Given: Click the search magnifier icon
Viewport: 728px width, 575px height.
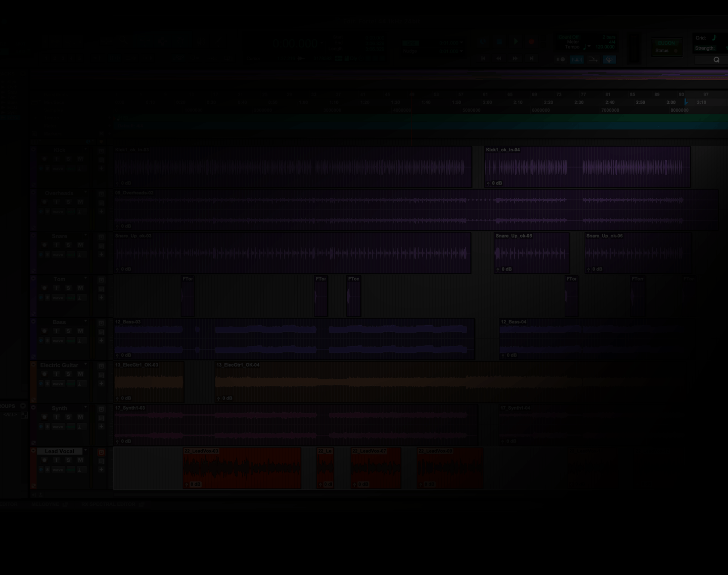Looking at the screenshot, I should click(x=716, y=60).
